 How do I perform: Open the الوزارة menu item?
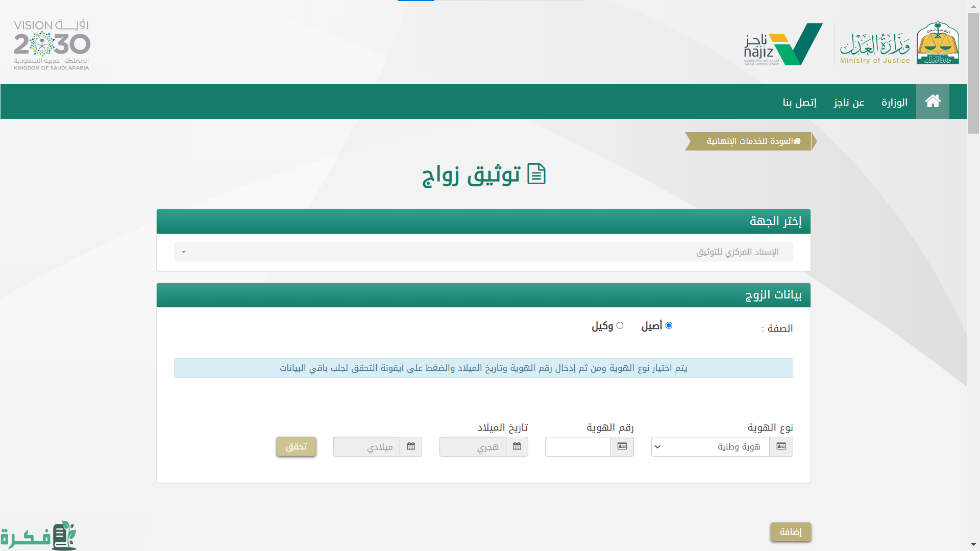pyautogui.click(x=894, y=103)
